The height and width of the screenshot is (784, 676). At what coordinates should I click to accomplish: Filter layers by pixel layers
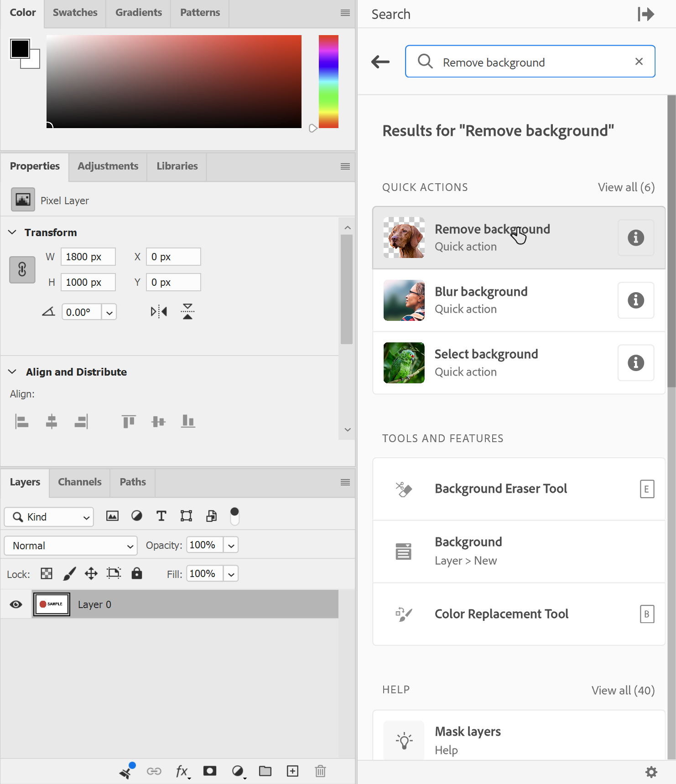112,516
